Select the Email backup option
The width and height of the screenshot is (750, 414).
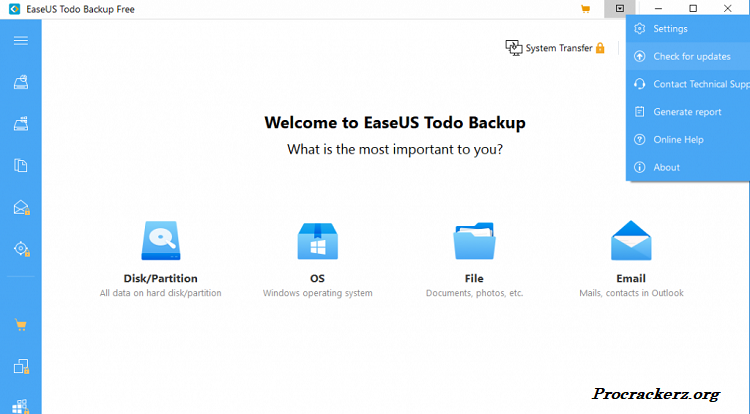coord(631,255)
